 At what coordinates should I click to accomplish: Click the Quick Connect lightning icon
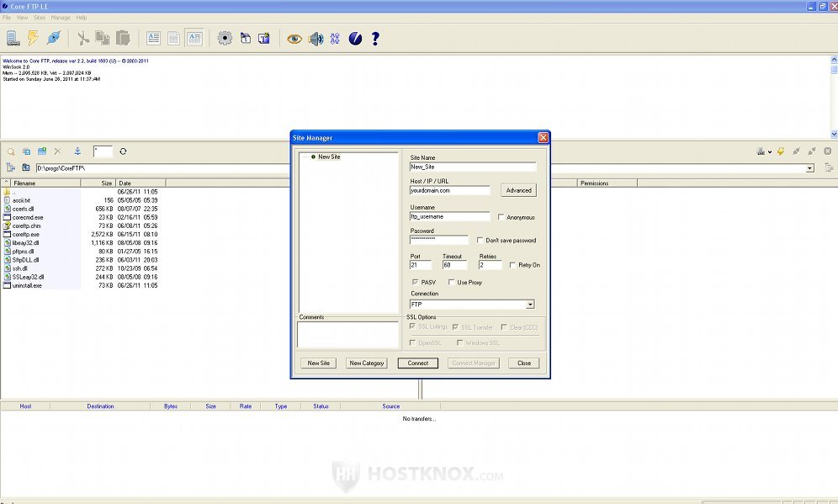(33, 38)
